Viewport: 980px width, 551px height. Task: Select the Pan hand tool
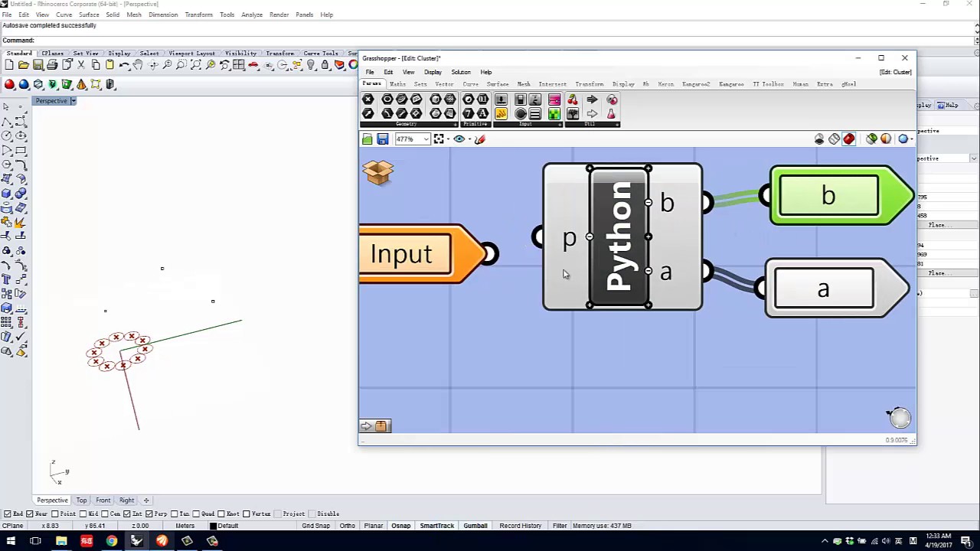coord(138,65)
